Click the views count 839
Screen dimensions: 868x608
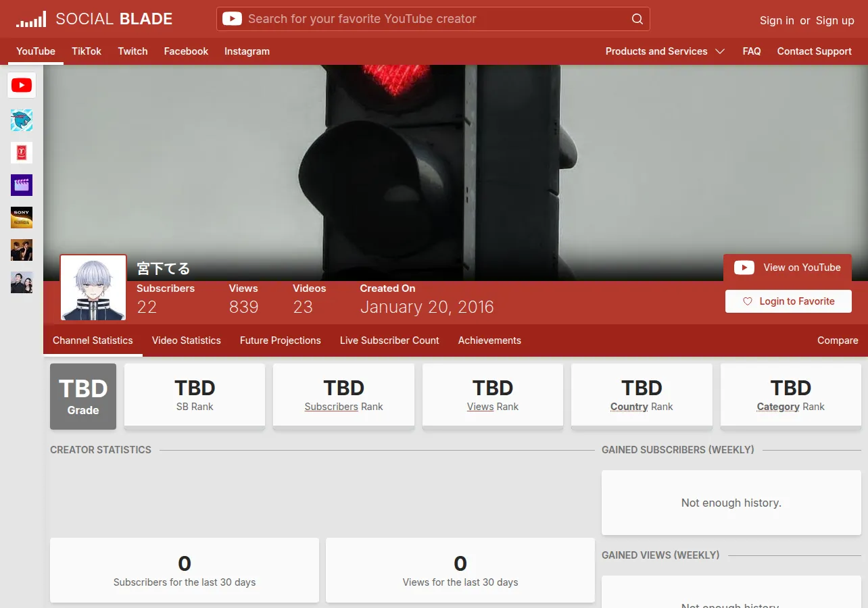click(244, 307)
